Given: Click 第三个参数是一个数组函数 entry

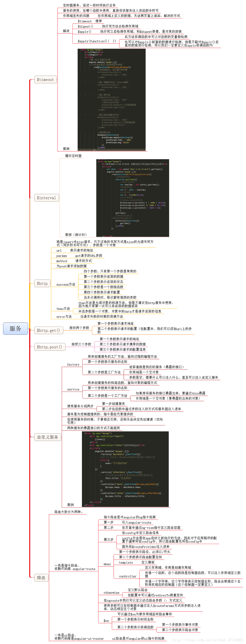Looking at the screenshot, I should point(103,287).
